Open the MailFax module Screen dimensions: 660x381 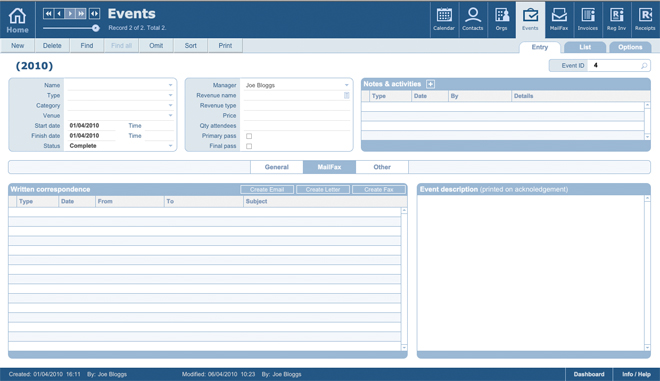tap(559, 19)
